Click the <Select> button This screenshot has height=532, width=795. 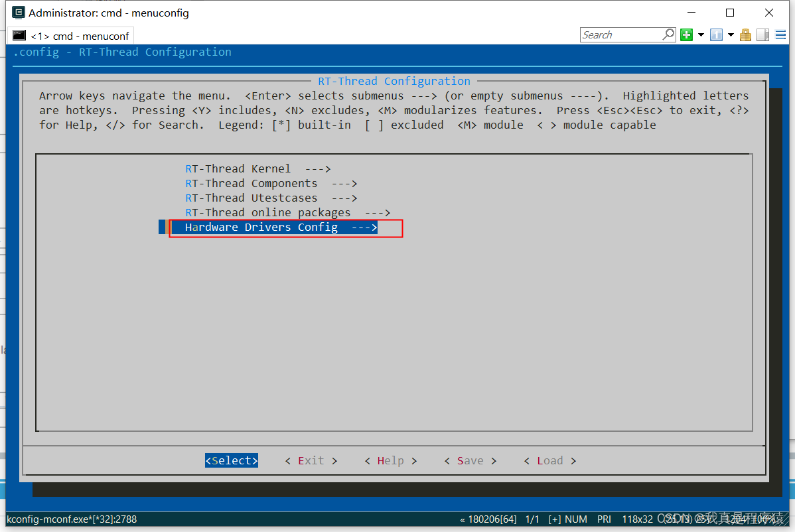tap(232, 460)
